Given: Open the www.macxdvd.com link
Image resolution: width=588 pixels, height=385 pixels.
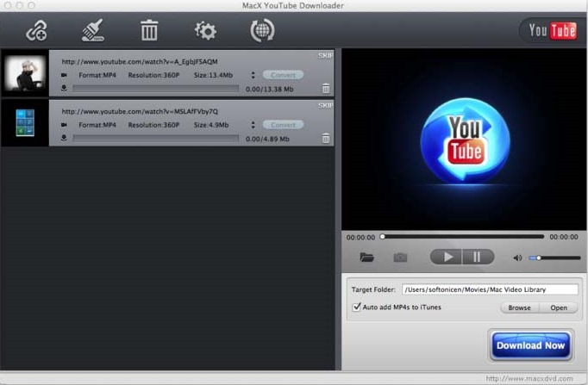Looking at the screenshot, I should point(529,378).
